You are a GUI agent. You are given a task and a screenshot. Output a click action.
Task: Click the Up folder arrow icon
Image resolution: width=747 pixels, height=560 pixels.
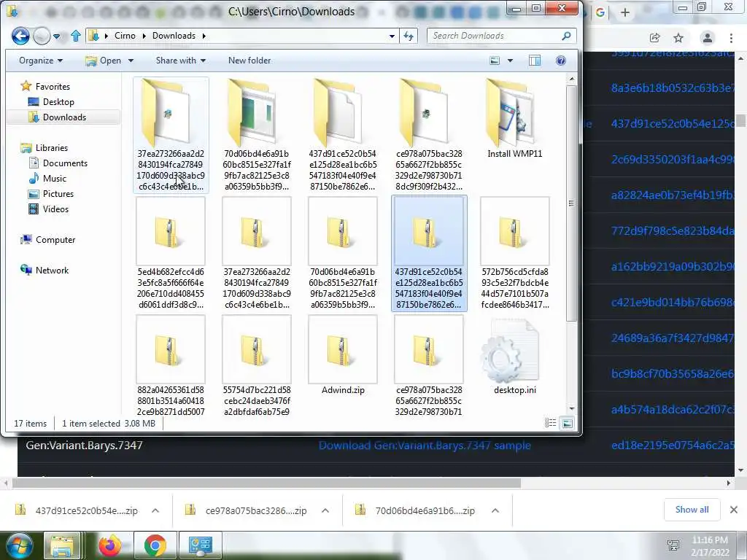[x=75, y=36]
